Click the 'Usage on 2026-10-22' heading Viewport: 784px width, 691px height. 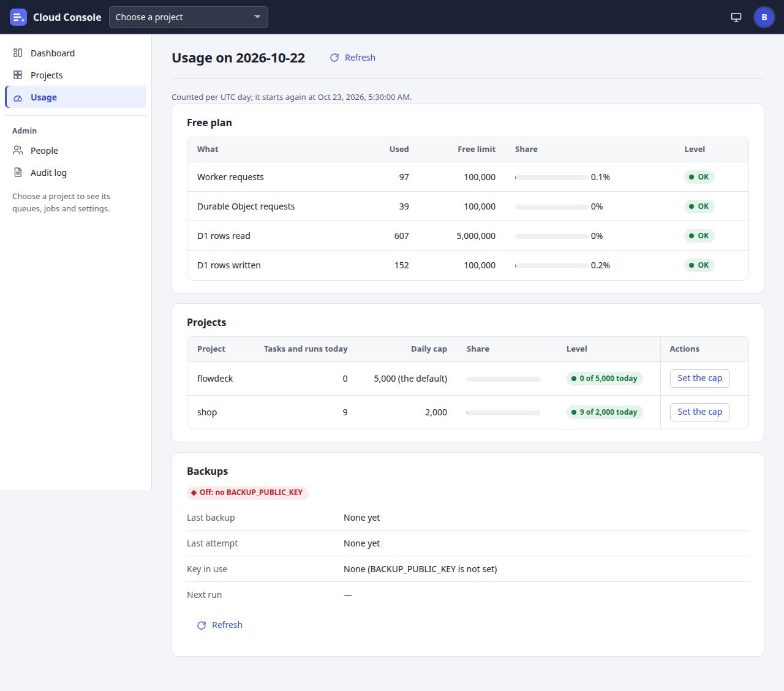coord(238,58)
